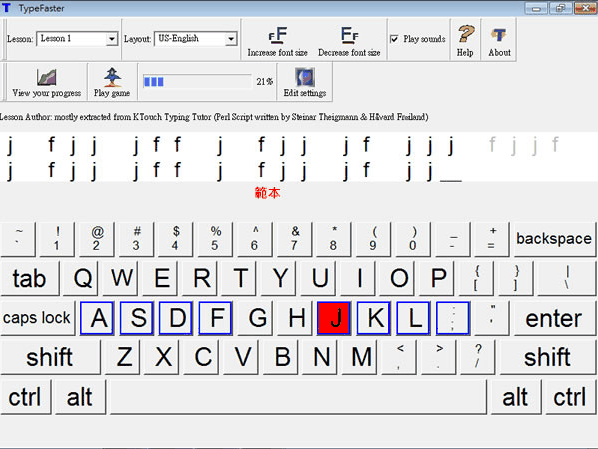Click the Decrease font size icon
This screenshot has width=598, height=449.
click(349, 35)
